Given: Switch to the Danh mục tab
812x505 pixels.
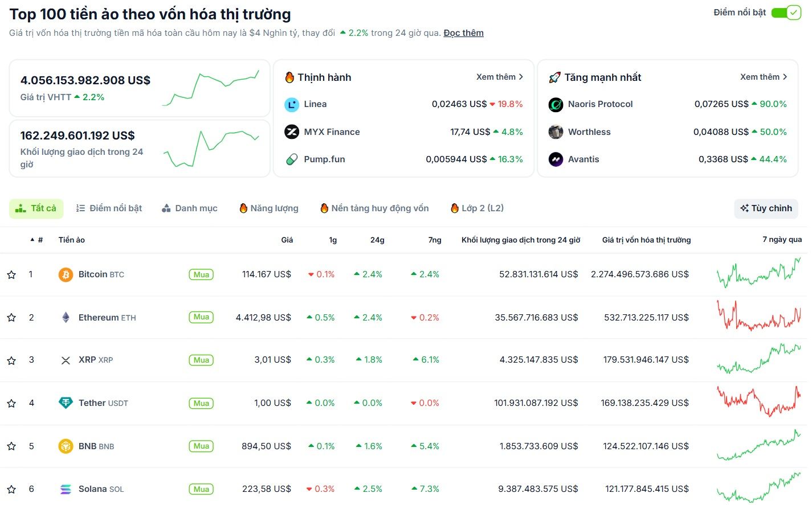Looking at the screenshot, I should [x=190, y=208].
